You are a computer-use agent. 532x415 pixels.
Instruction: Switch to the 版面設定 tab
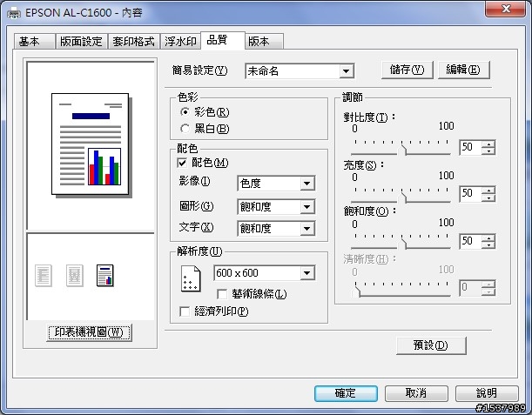(x=82, y=42)
